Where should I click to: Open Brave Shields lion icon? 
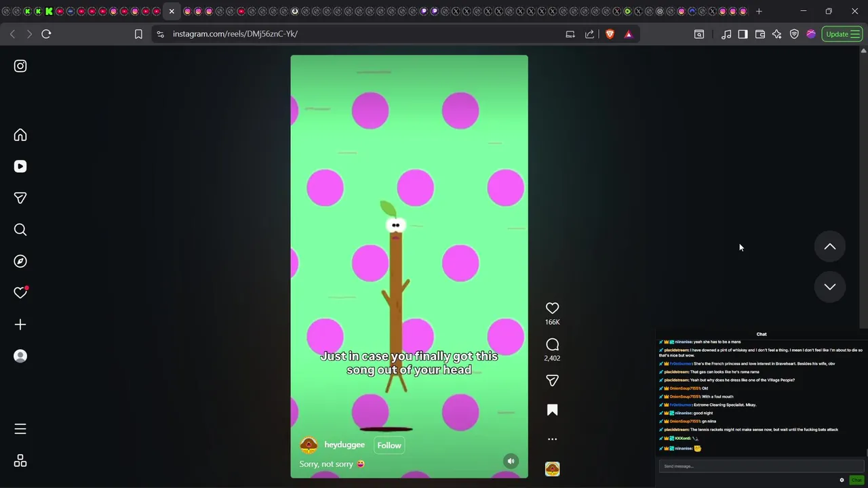(610, 34)
